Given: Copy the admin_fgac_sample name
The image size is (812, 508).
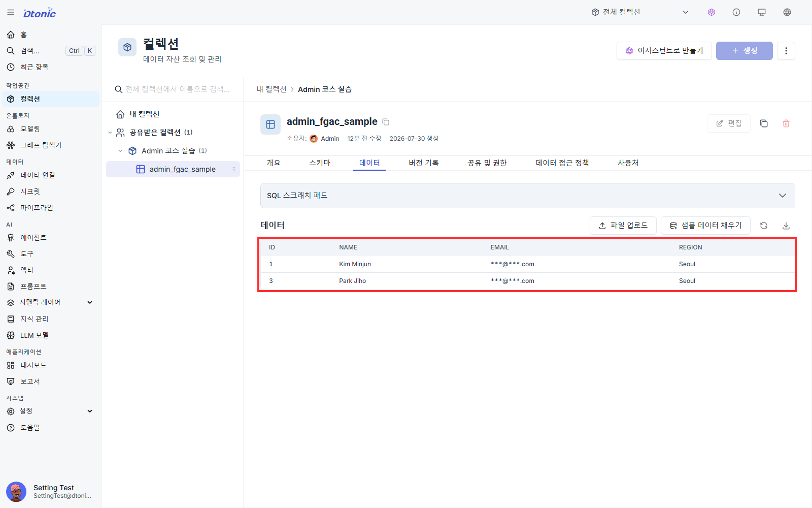Looking at the screenshot, I should click(x=386, y=122).
